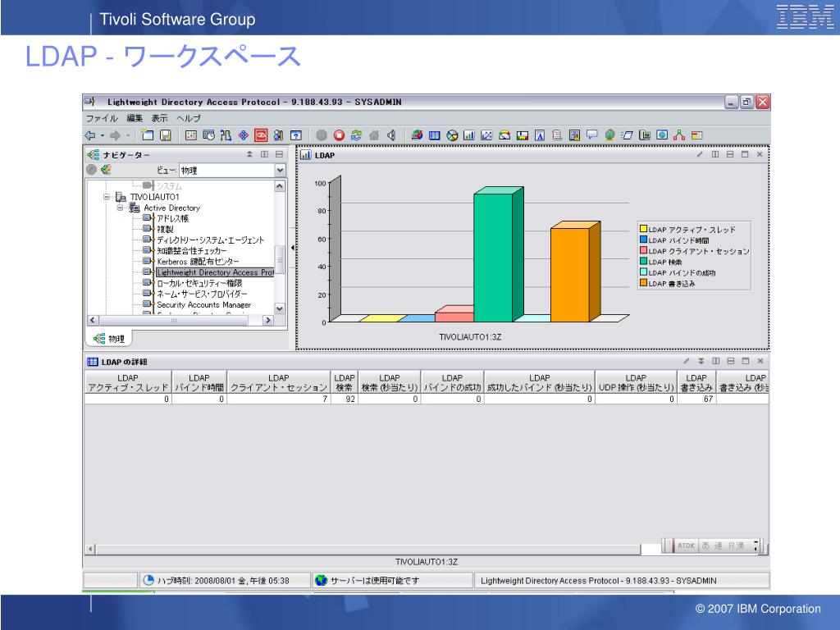Open the Back history dropdown arrow
The height and width of the screenshot is (630, 840).
[x=103, y=135]
